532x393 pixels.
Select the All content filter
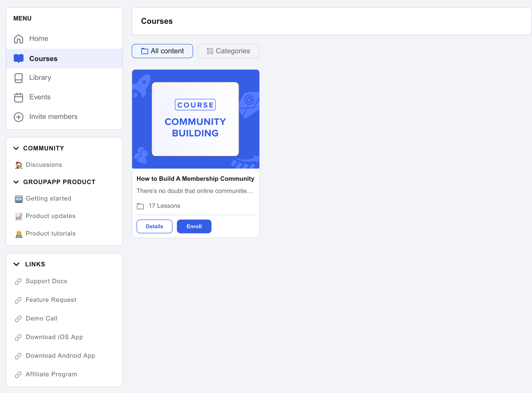click(162, 51)
